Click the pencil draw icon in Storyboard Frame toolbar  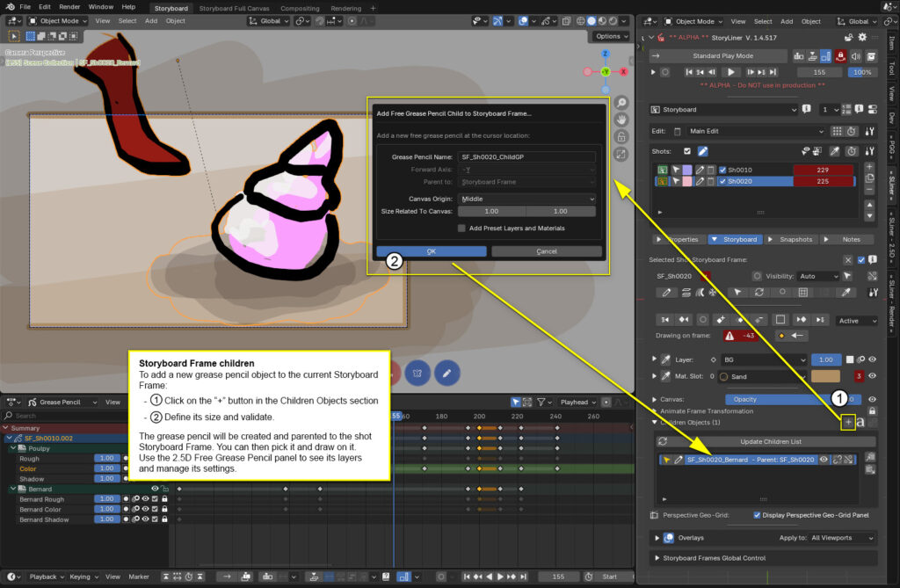[x=666, y=293]
